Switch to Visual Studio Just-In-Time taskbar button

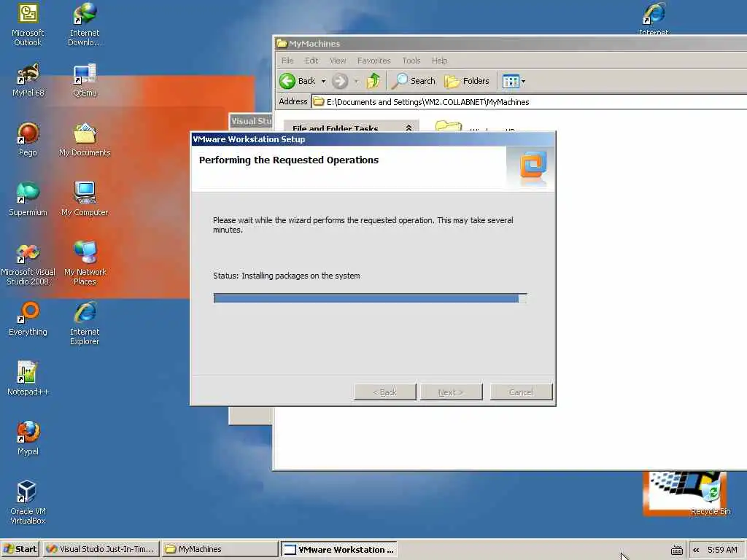pos(101,550)
